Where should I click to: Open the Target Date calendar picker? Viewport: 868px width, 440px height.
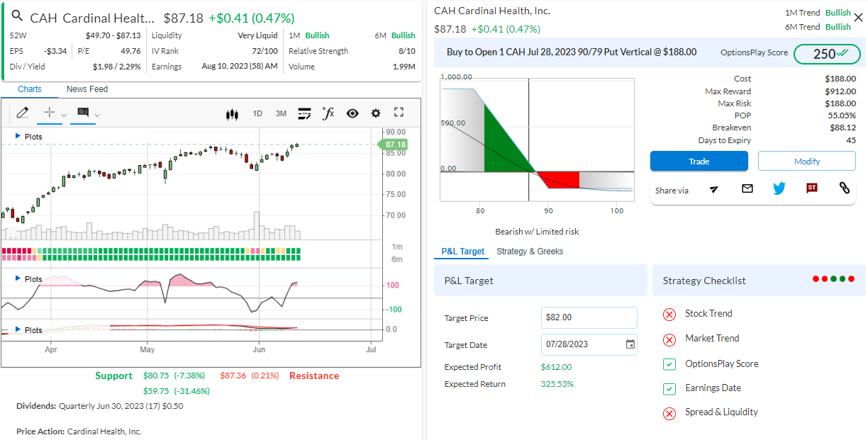tap(630, 344)
